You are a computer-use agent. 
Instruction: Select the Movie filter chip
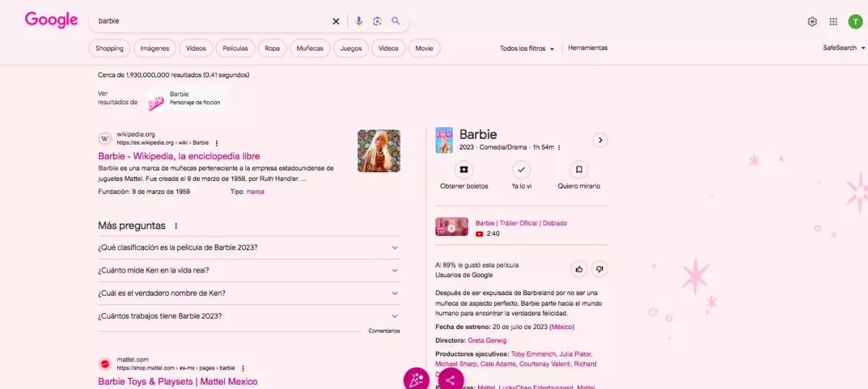point(425,48)
